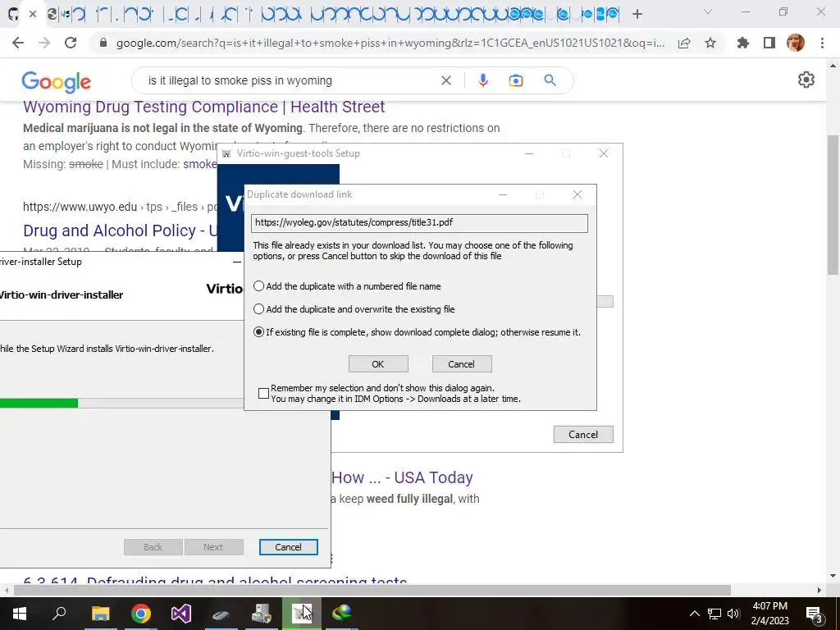The width and height of the screenshot is (840, 630).
Task: Switch to Chrome in the taskbar
Action: (140, 614)
